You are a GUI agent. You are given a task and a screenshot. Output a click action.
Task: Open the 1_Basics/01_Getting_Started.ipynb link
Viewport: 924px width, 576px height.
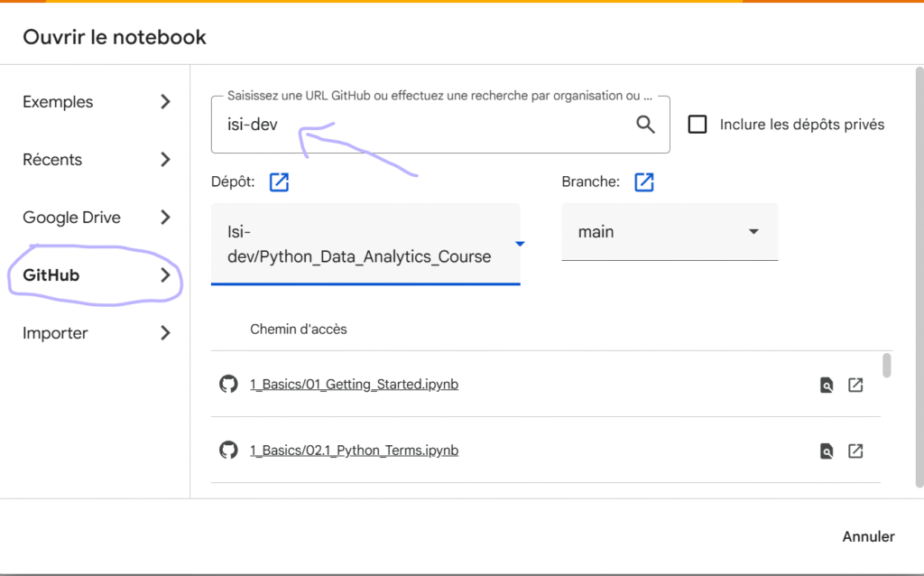[354, 385]
